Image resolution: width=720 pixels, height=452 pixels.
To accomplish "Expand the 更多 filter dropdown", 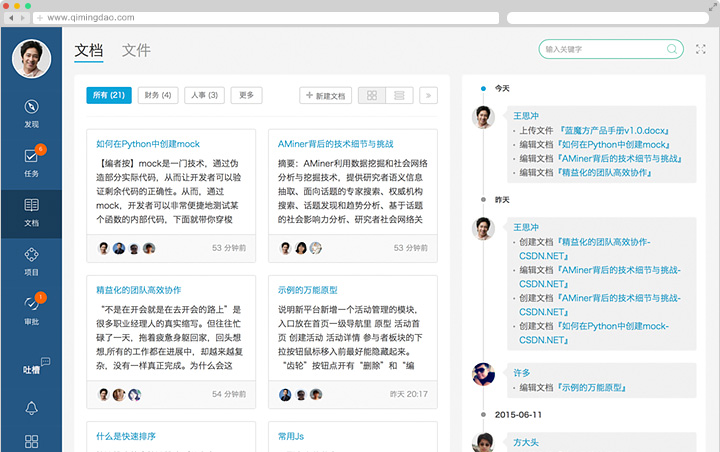I will 247,95.
